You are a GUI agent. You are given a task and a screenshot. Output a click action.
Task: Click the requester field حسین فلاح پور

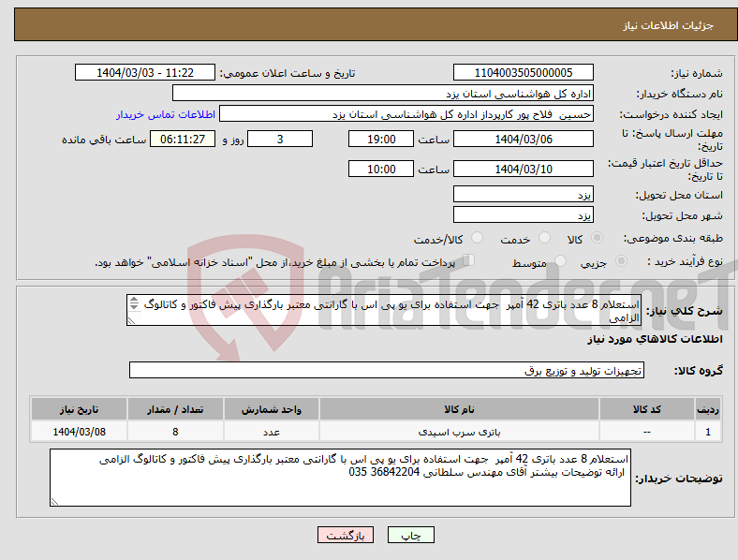tap(406, 114)
